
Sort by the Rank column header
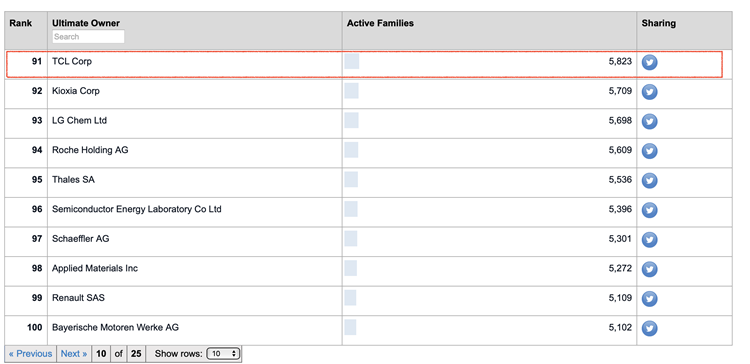(x=21, y=23)
